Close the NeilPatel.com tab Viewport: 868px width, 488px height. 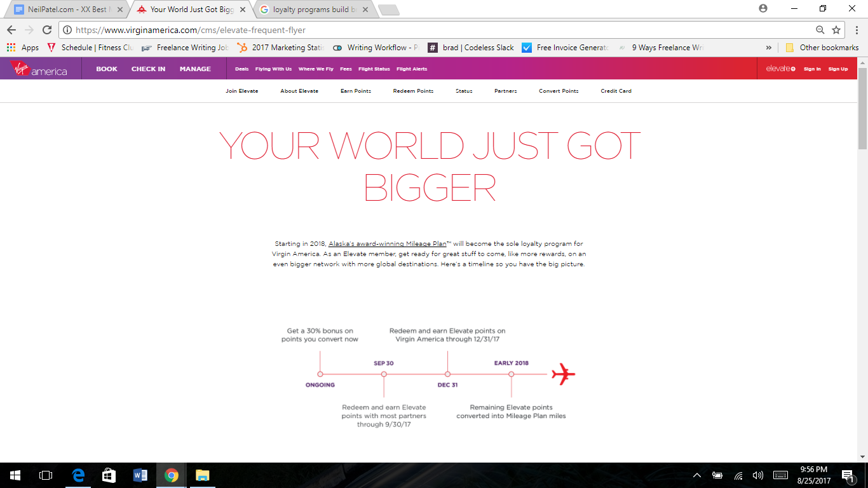(120, 10)
